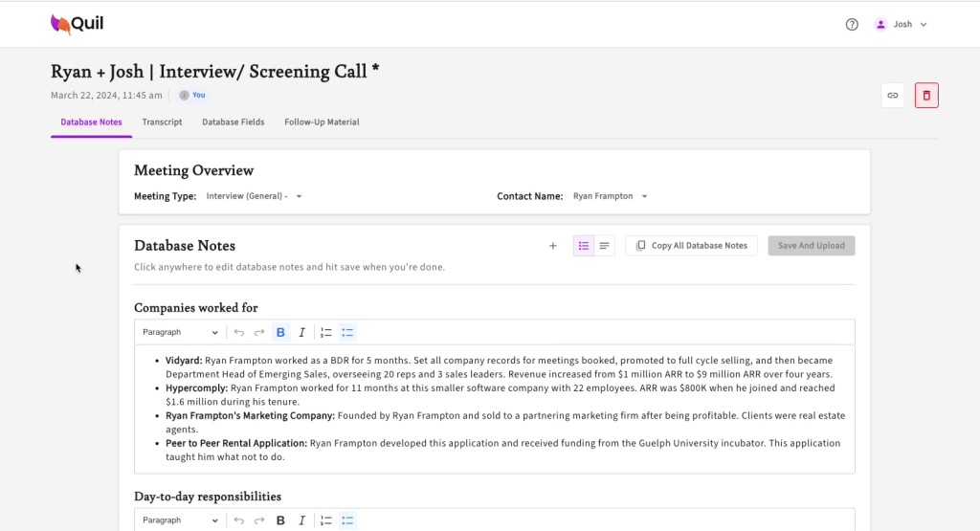The height and width of the screenshot is (531, 980).
Task: Click the "You" participant badge
Action: [x=192, y=95]
